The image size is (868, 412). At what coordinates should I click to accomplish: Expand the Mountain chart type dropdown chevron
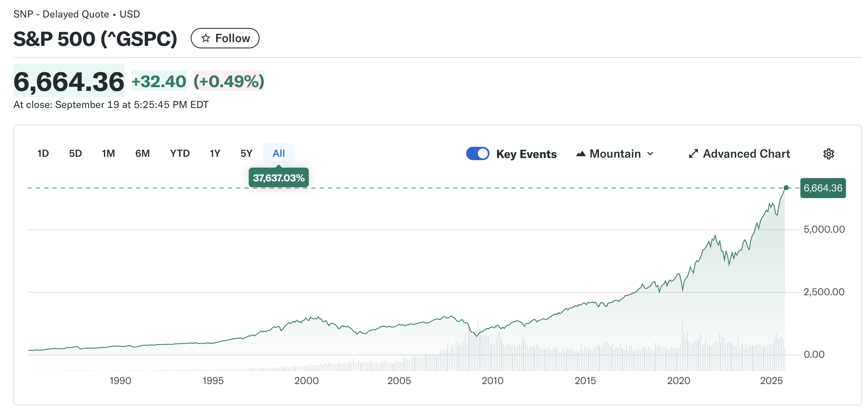click(x=650, y=154)
